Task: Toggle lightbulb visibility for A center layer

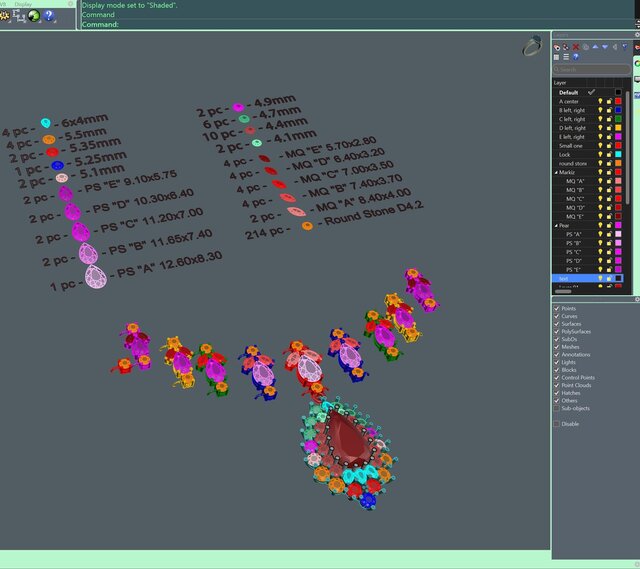Action: [x=600, y=101]
